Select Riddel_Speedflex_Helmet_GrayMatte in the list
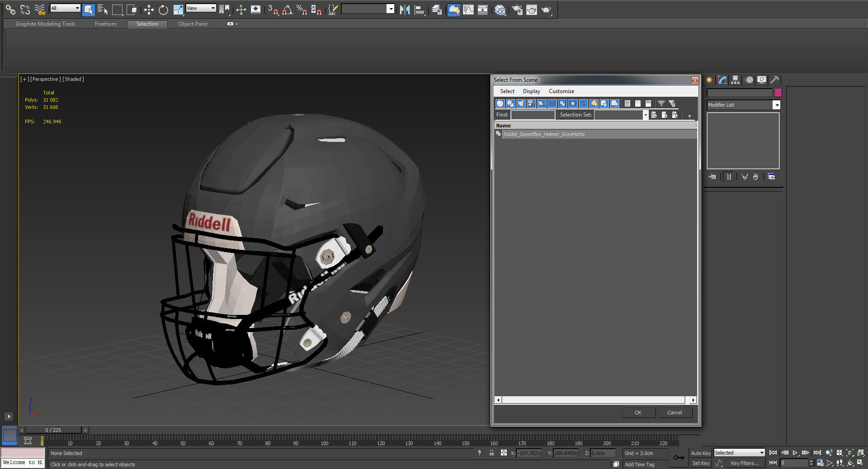Image resolution: width=868 pixels, height=469 pixels. click(596, 134)
